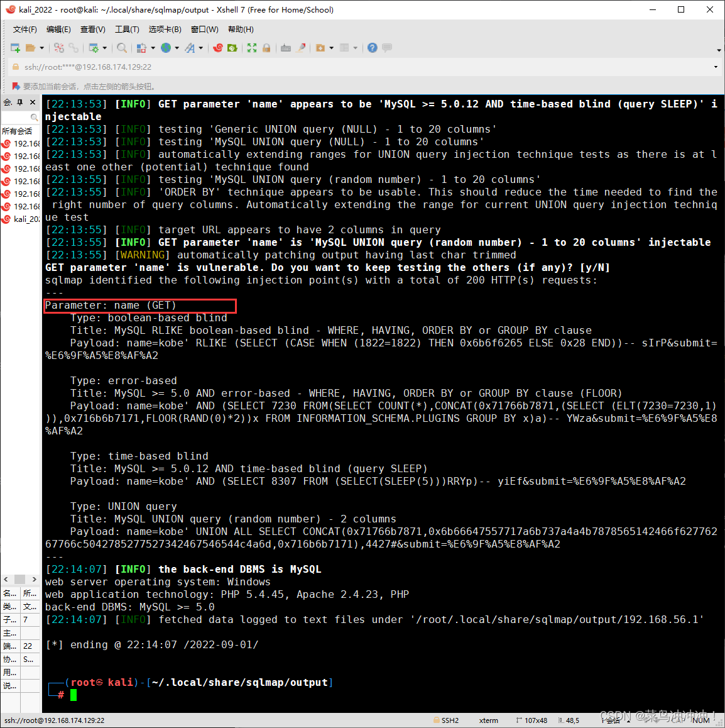Expand the color scheme dropdown arrow
This screenshot has height=728, width=725.
coord(153,48)
